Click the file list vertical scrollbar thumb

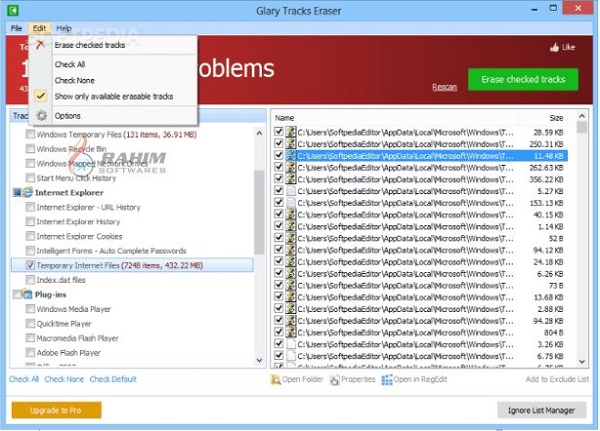click(x=582, y=127)
